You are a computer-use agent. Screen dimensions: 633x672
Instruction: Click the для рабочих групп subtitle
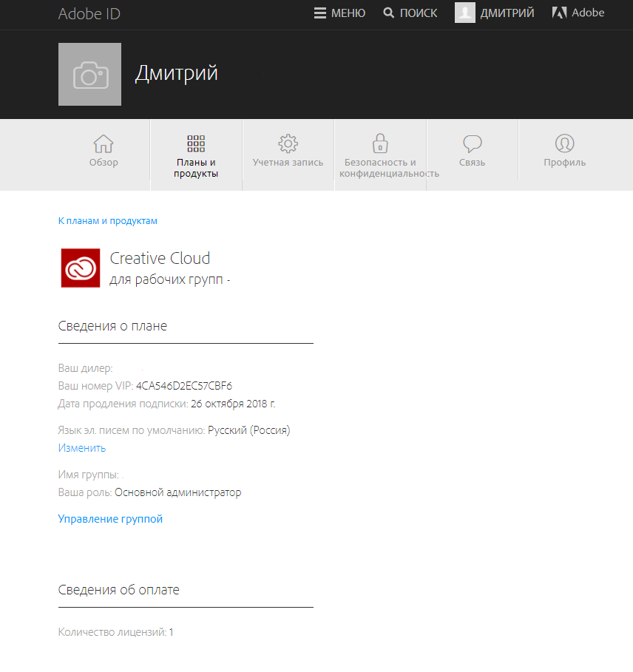[x=166, y=279]
